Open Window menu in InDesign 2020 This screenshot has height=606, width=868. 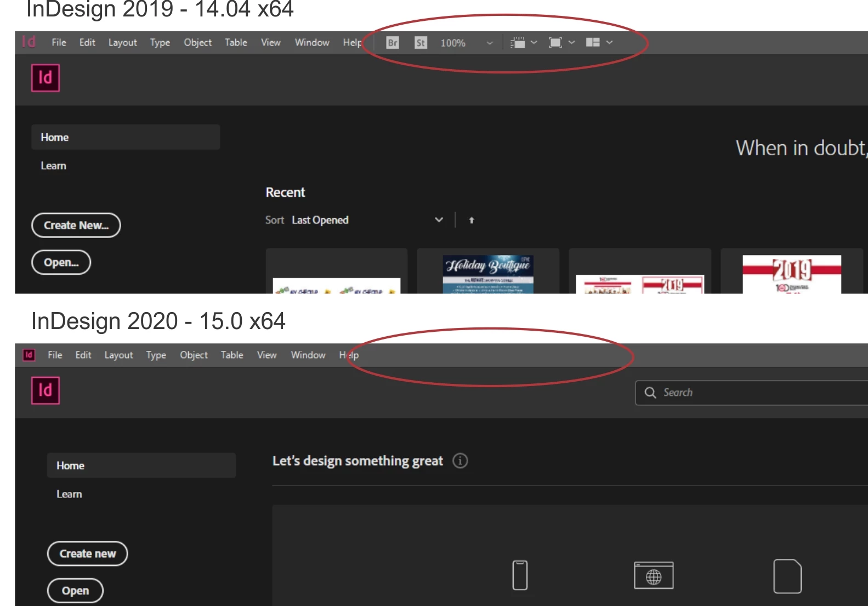[x=308, y=355]
